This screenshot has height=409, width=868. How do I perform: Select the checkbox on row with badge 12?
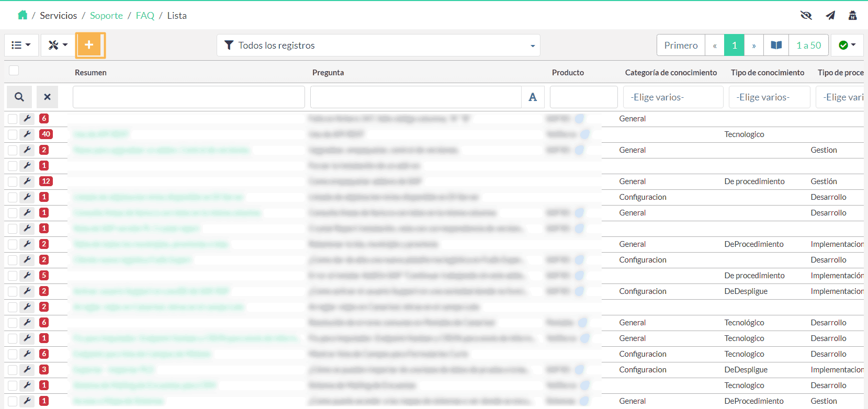pos(13,181)
